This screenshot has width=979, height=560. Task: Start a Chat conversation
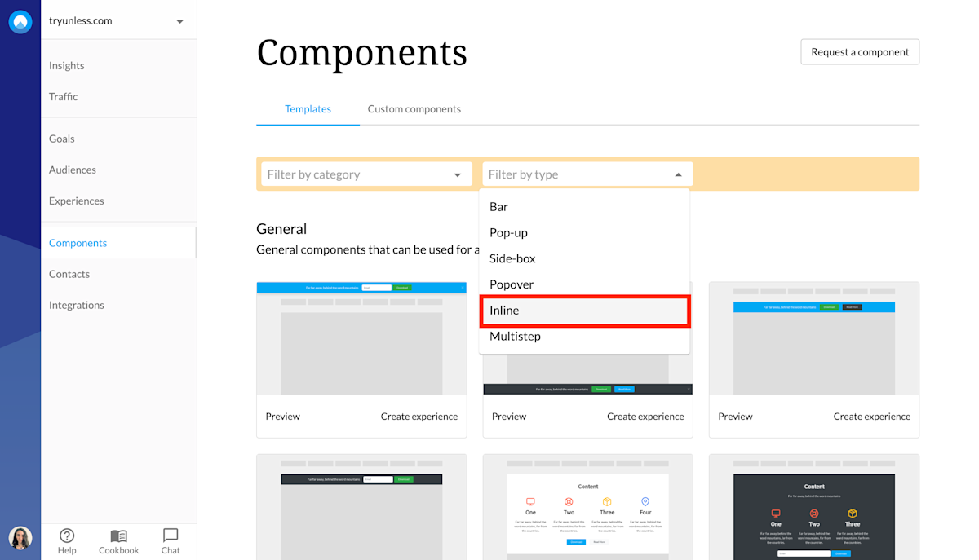pyautogui.click(x=170, y=540)
